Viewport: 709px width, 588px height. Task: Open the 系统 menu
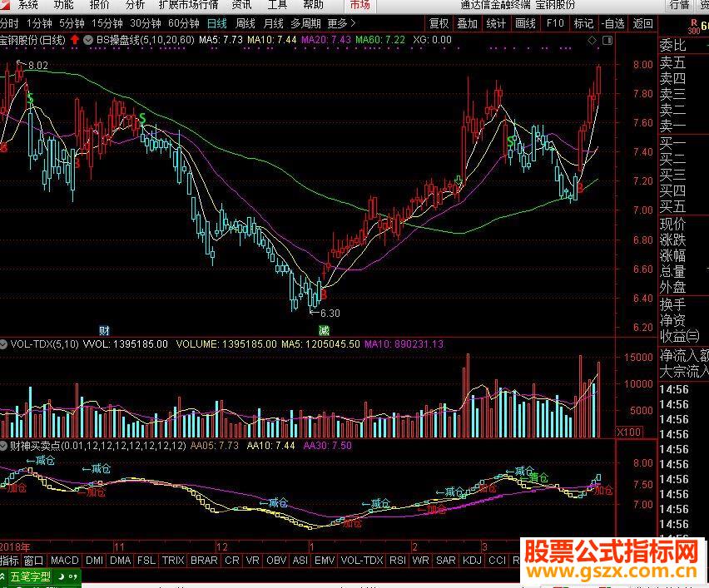pyautogui.click(x=27, y=5)
